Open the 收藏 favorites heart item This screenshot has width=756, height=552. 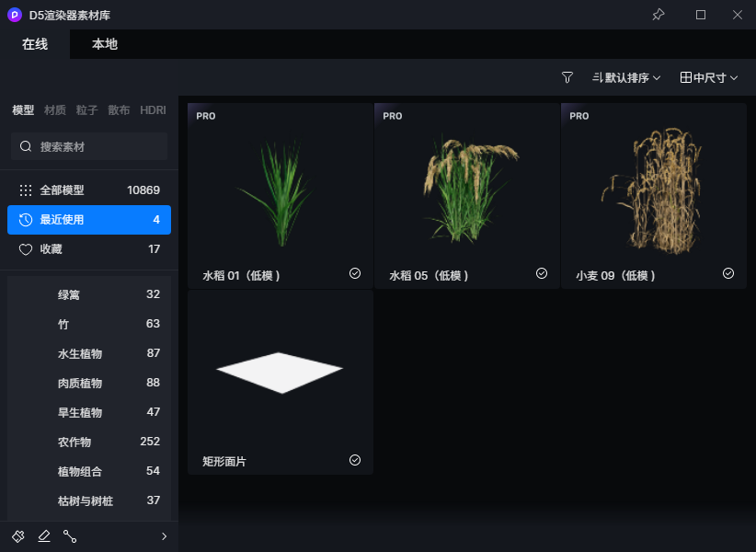pyautogui.click(x=89, y=249)
